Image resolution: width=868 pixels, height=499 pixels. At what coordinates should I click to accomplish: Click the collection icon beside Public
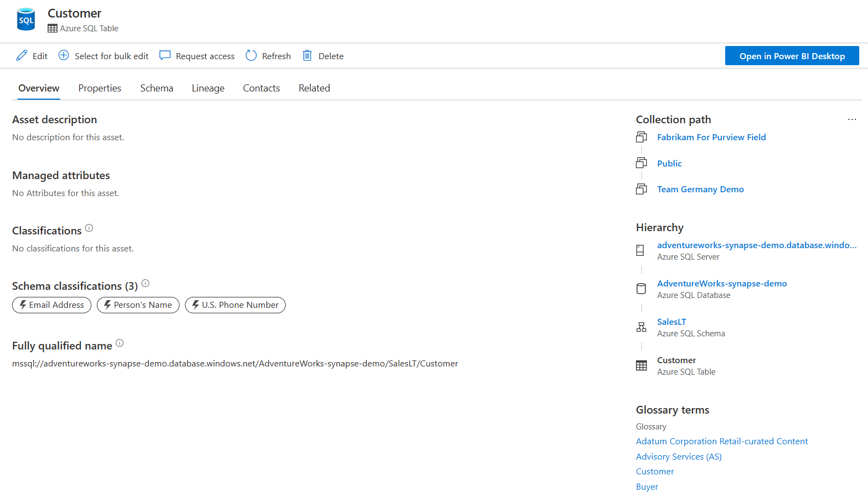pos(641,163)
